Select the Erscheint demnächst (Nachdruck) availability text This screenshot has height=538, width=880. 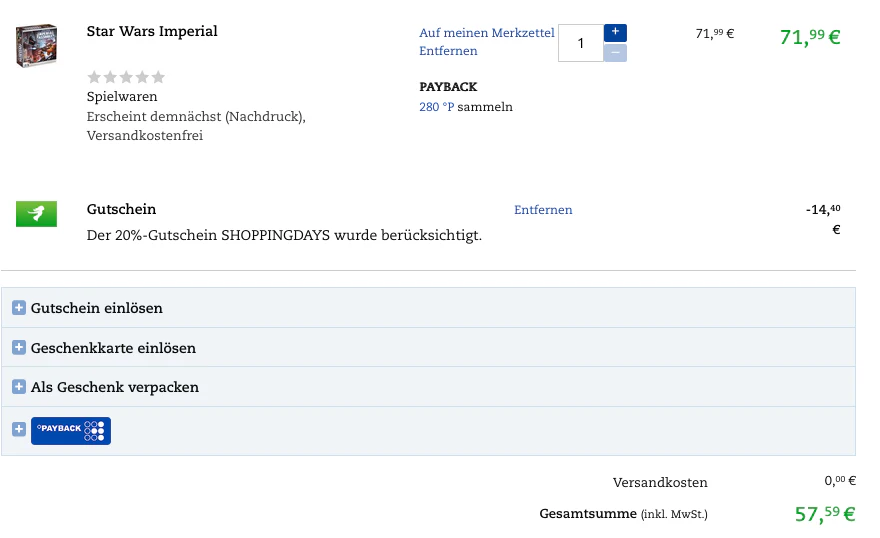coord(196,117)
